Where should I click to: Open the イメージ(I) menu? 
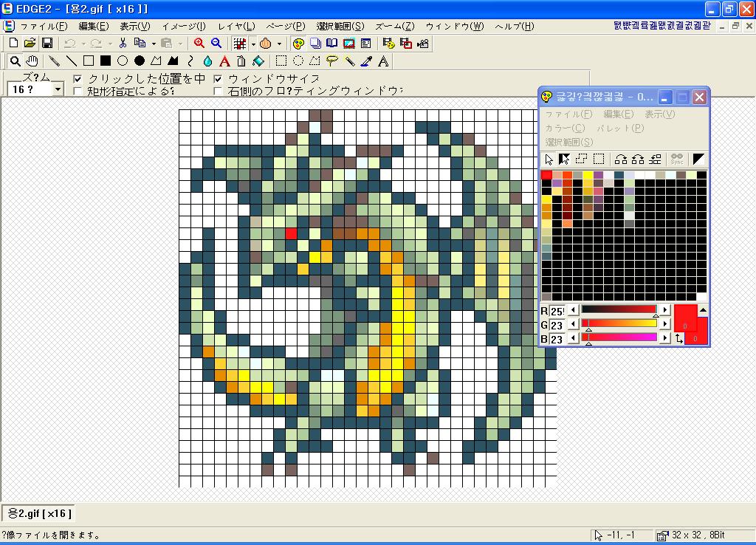(x=184, y=26)
